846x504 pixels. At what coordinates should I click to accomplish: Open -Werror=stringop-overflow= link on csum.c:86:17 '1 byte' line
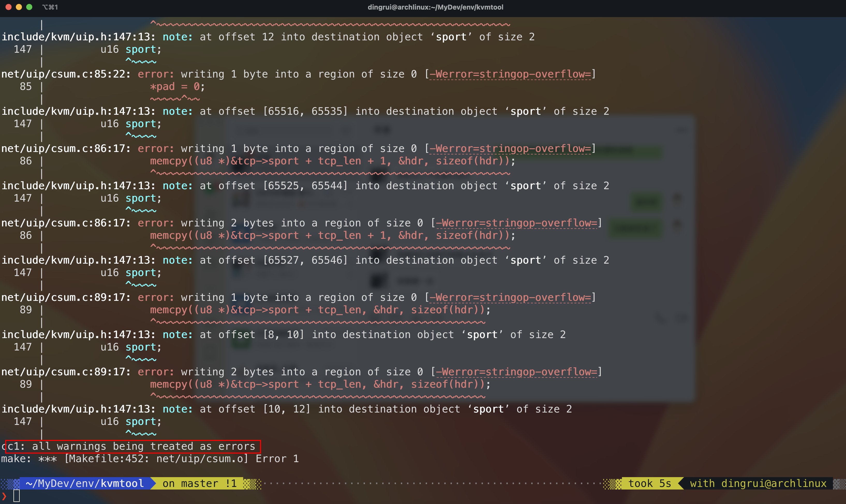510,148
